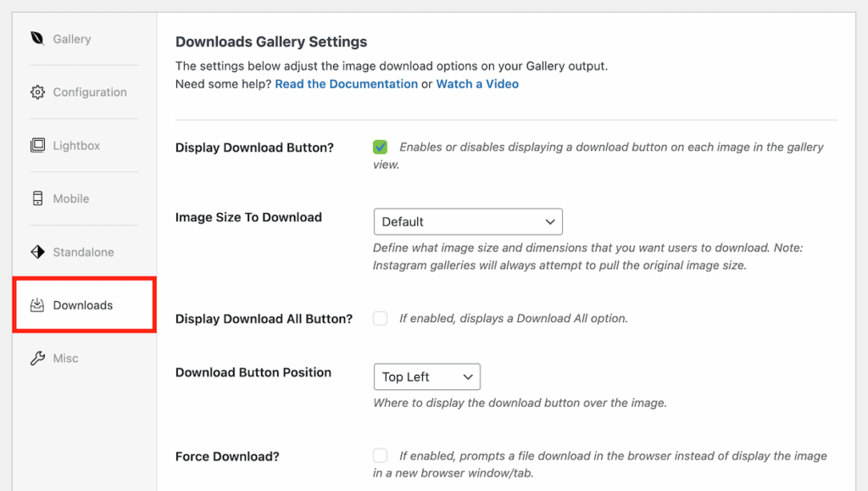Enable the Force Download checkbox
This screenshot has height=491, width=868.
[x=380, y=455]
